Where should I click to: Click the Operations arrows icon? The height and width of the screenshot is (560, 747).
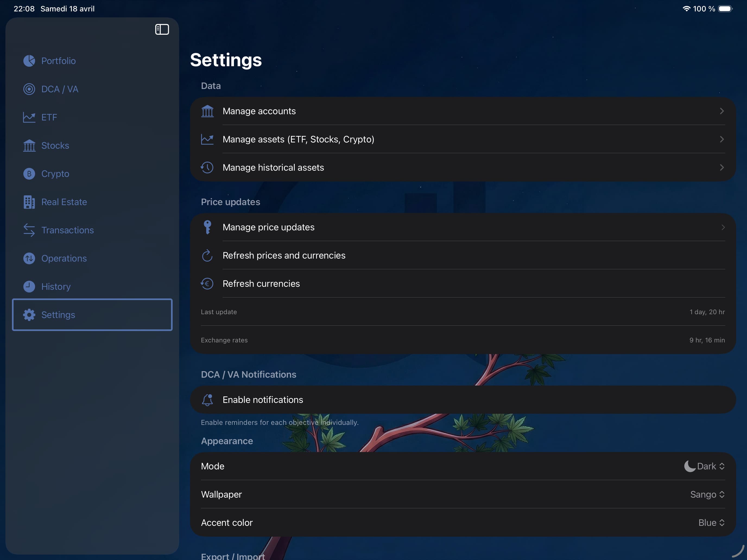29,259
